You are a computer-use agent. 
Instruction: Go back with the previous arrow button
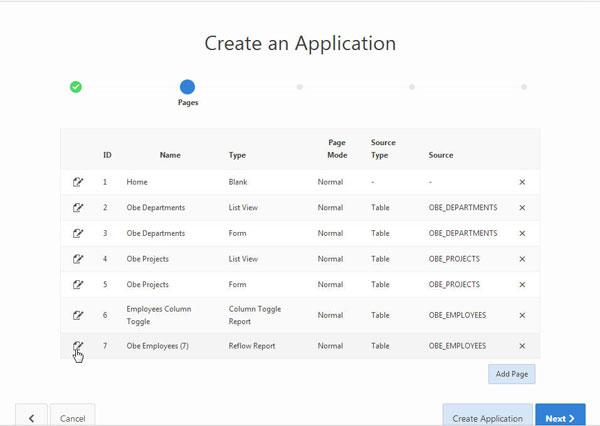pos(31,417)
